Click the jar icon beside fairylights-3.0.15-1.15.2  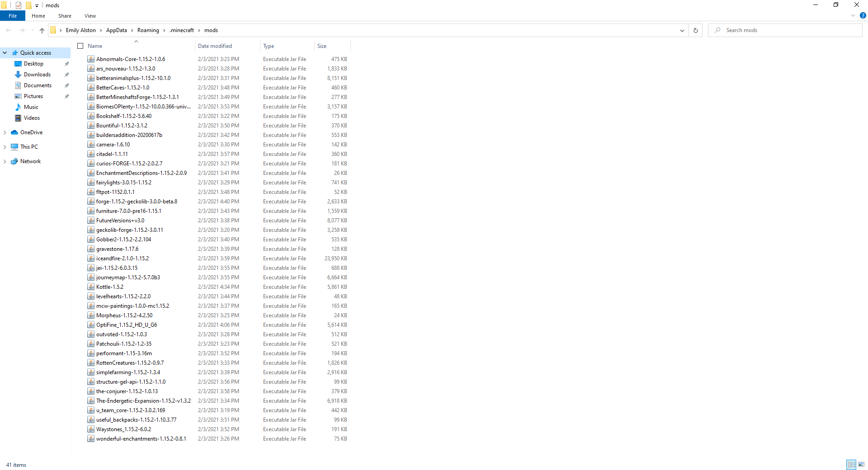91,183
